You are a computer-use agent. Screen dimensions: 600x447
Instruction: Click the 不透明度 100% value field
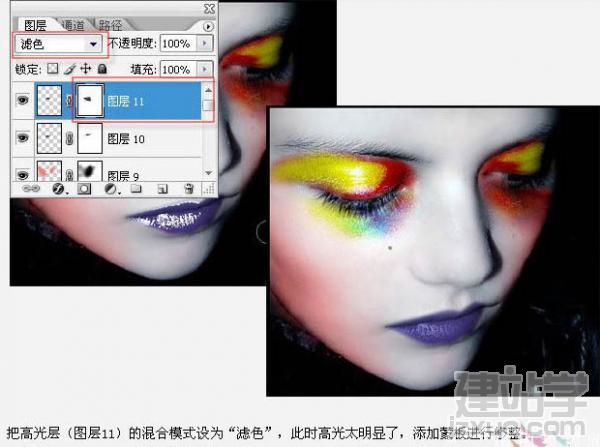pos(178,44)
